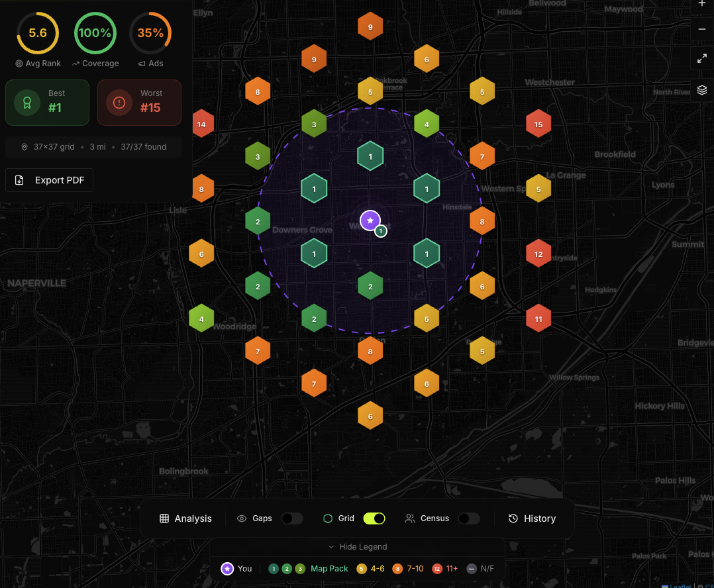The width and height of the screenshot is (714, 588).
Task: Toggle the Gaps switch
Action: (x=292, y=518)
